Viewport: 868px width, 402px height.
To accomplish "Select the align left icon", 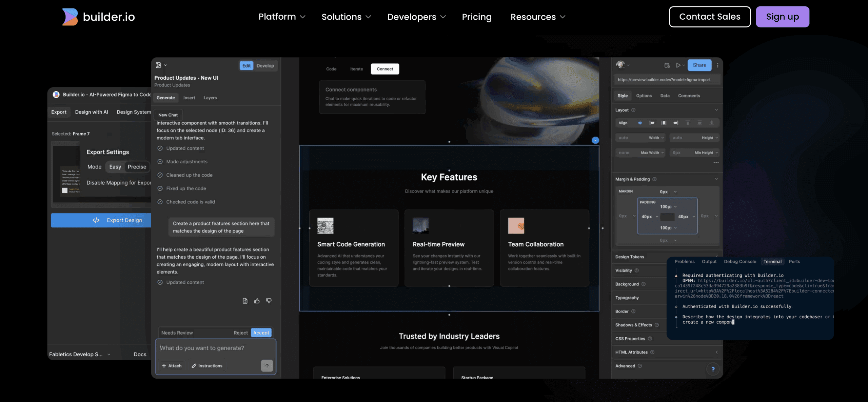I will tap(652, 123).
